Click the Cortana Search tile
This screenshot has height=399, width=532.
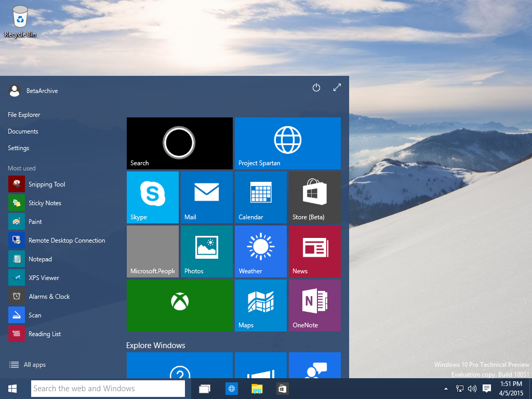click(179, 143)
